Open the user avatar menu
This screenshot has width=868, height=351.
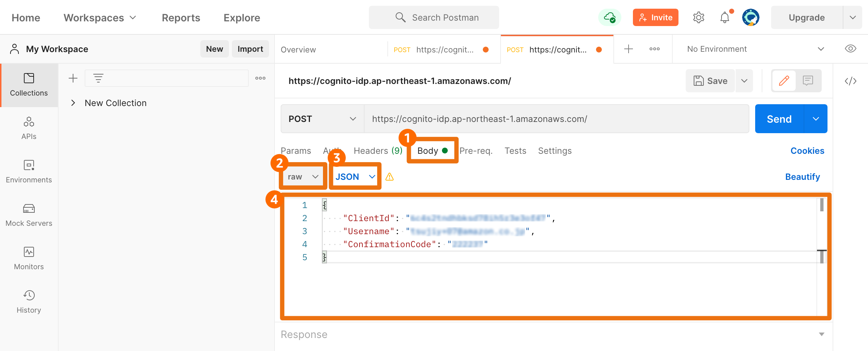751,17
